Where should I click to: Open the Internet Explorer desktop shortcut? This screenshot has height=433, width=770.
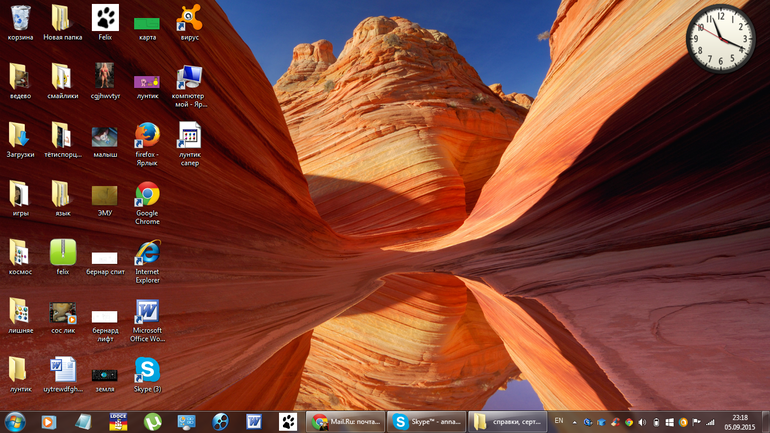click(147, 253)
